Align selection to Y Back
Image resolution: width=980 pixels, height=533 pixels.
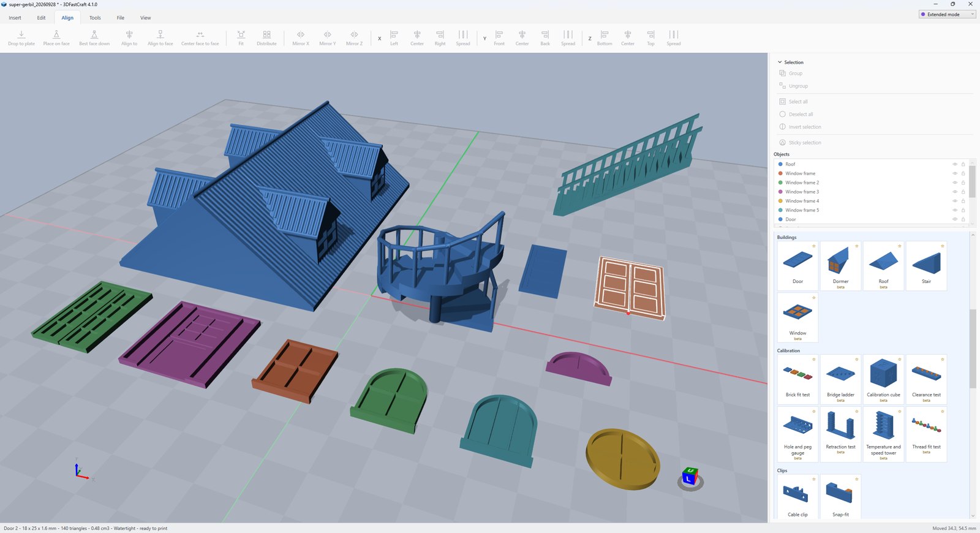point(545,38)
